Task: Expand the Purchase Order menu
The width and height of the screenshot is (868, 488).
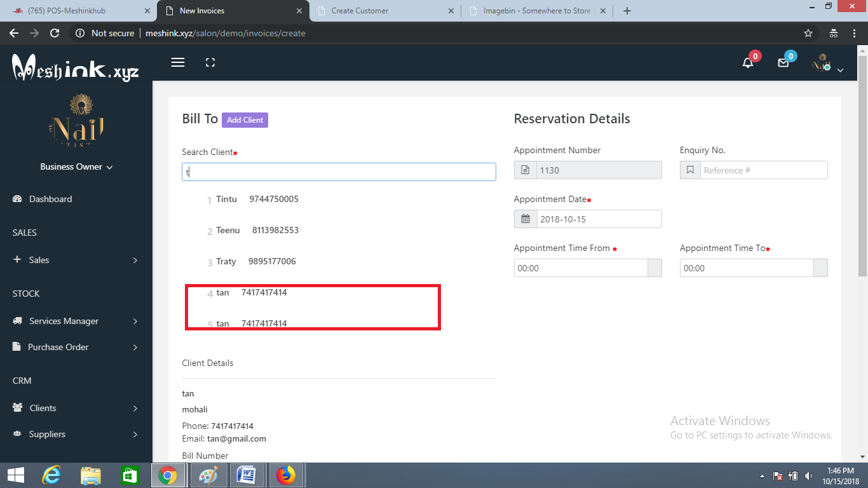Action: click(76, 347)
